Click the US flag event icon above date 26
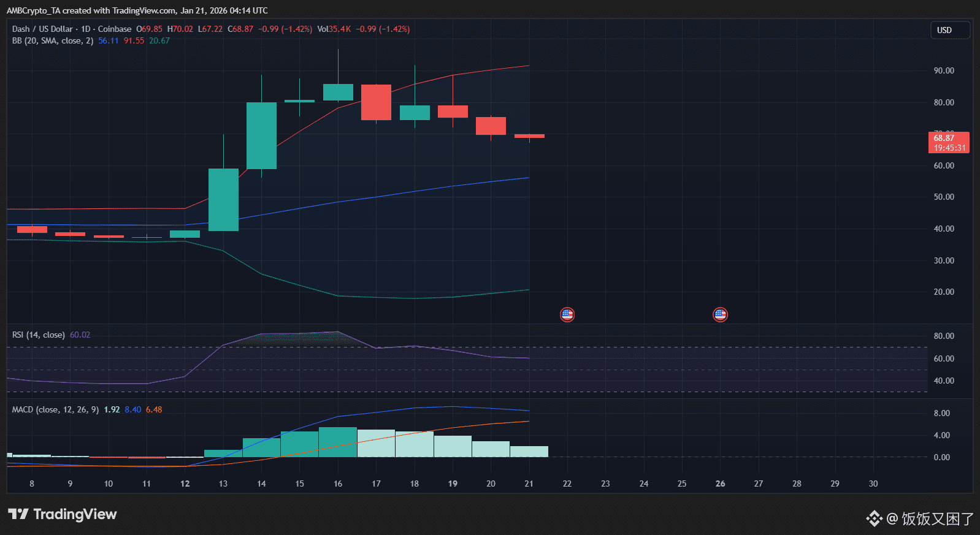 720,314
